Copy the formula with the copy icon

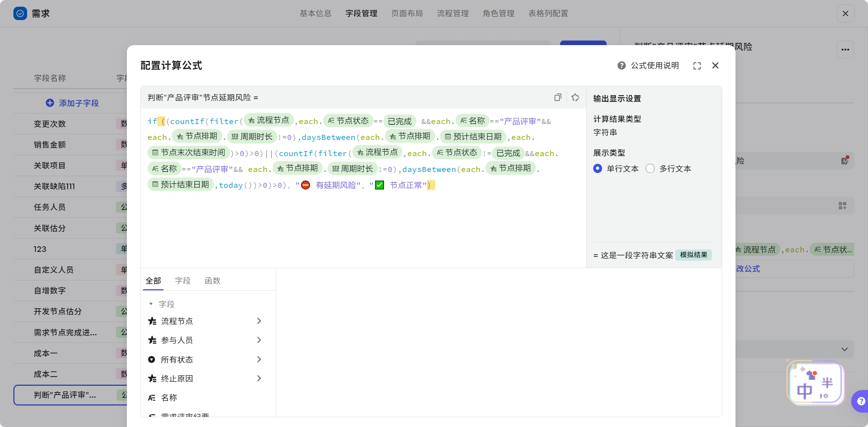click(x=558, y=98)
